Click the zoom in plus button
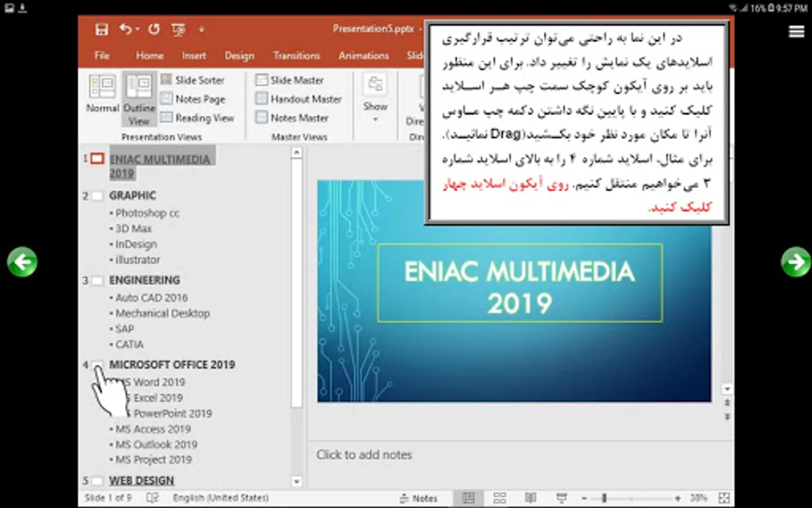 click(677, 498)
